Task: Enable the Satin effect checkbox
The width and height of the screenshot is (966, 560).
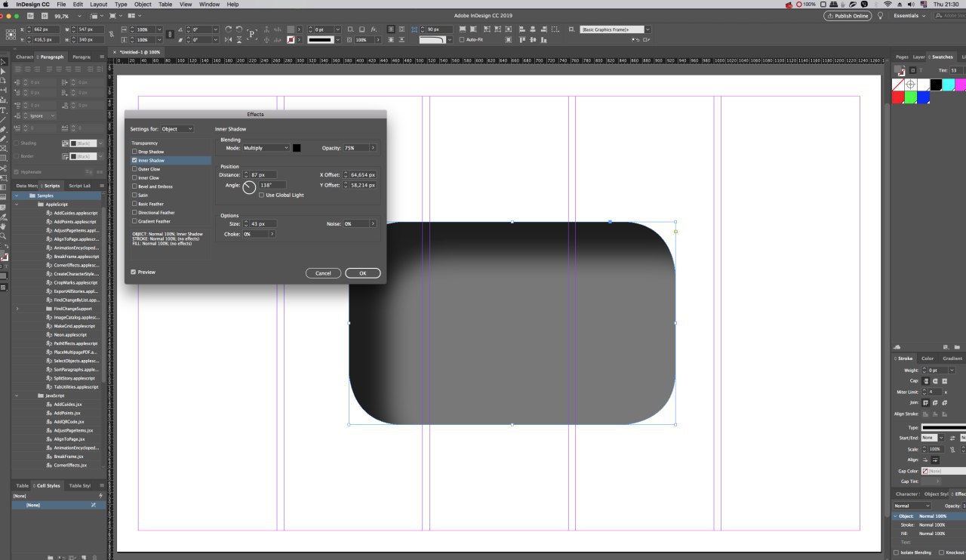Action: click(x=134, y=195)
